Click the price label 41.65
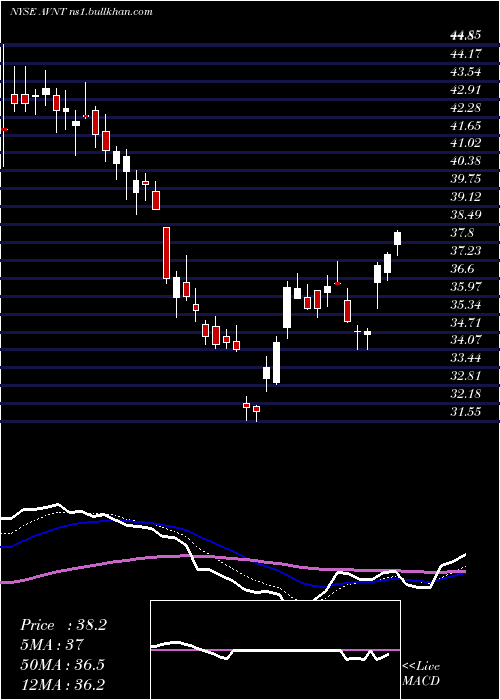This screenshot has width=500, height=700. pyautogui.click(x=466, y=125)
